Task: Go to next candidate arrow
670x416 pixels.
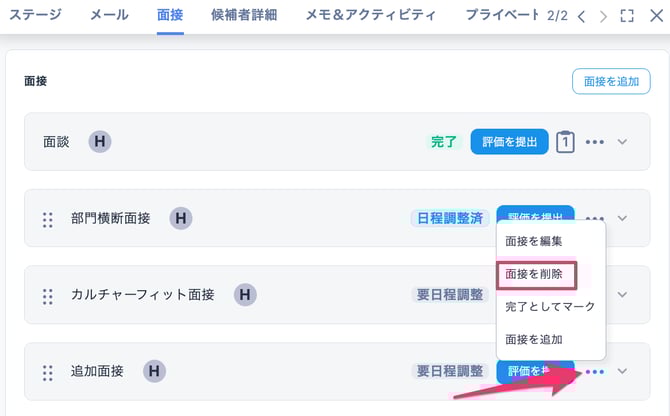Action: tap(603, 16)
